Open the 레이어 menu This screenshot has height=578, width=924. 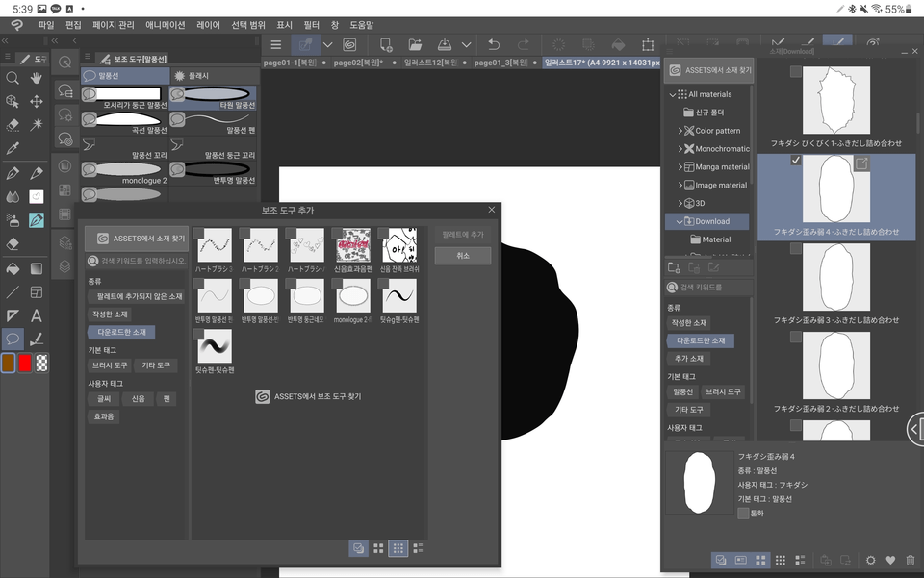(208, 25)
